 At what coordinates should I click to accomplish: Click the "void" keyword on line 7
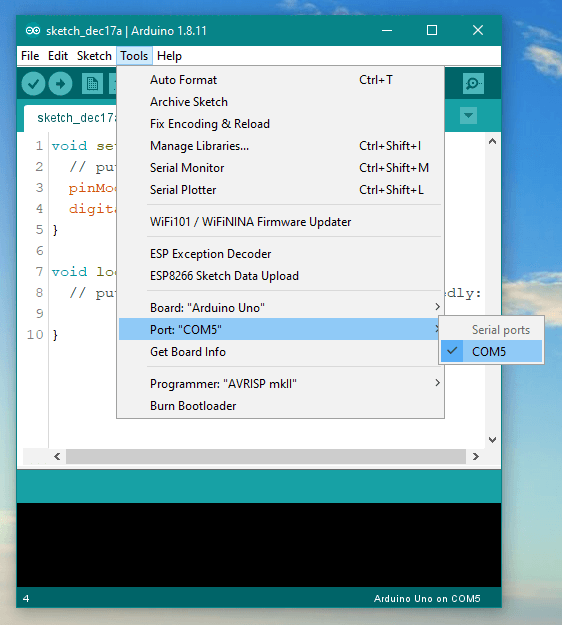click(x=69, y=272)
